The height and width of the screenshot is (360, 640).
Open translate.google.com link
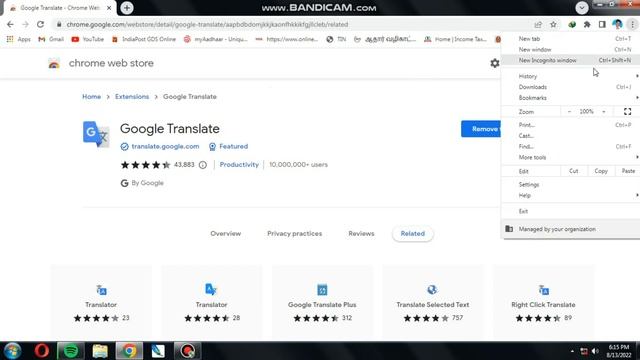click(165, 147)
